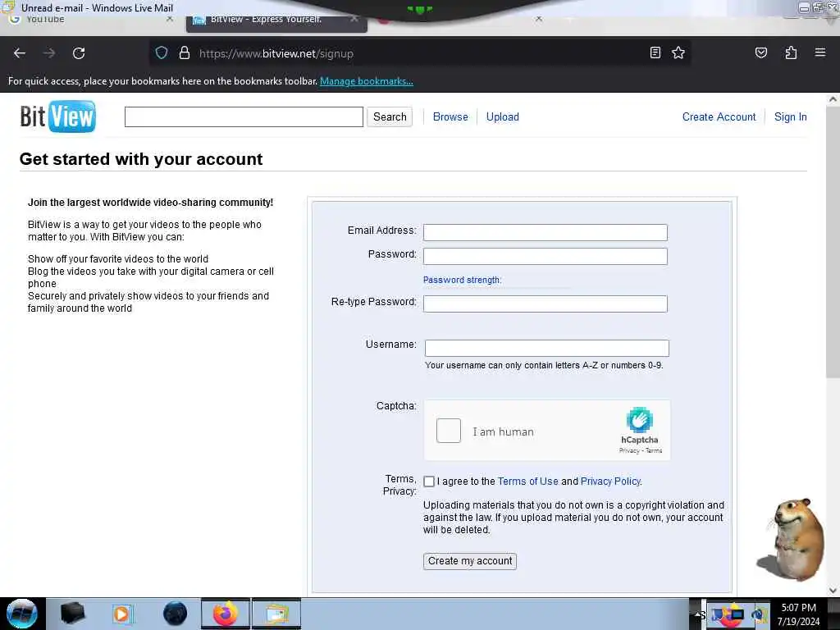Go to Sign In
840x630 pixels.
[x=790, y=116]
